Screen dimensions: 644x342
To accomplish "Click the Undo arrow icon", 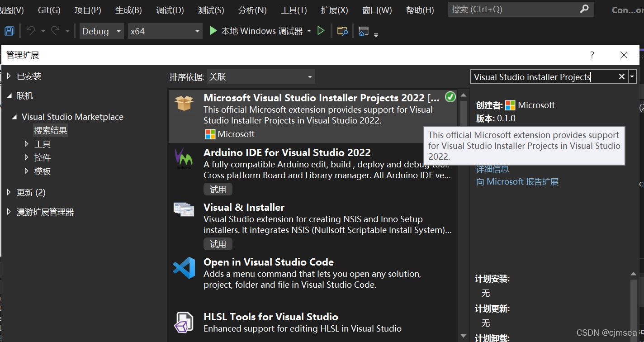I will pyautogui.click(x=30, y=31).
